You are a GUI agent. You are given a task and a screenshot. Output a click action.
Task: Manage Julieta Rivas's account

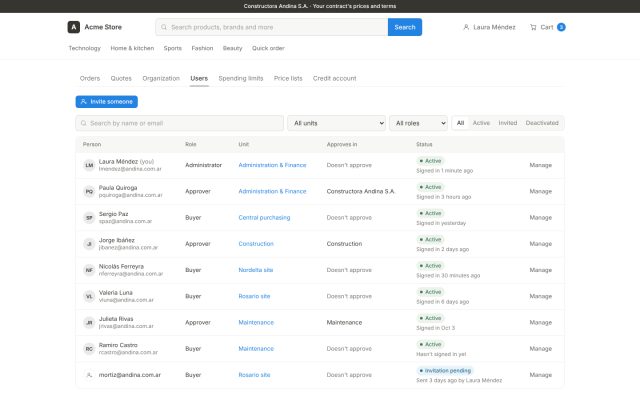click(x=541, y=322)
